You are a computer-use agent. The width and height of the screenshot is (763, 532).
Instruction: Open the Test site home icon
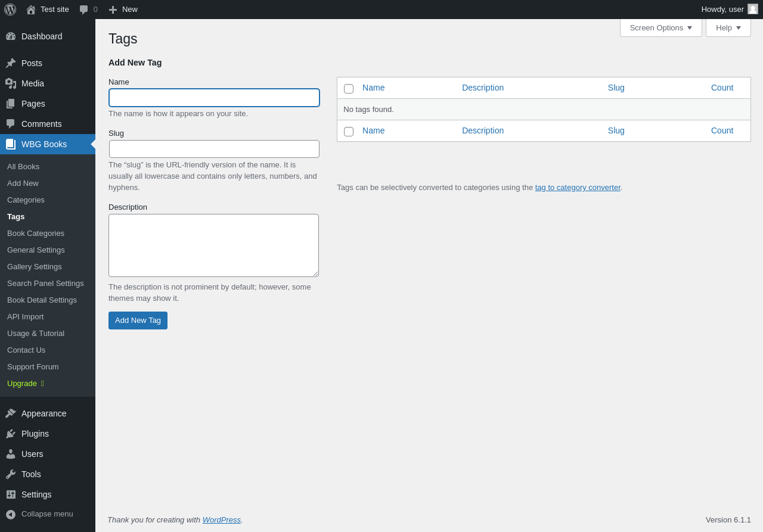tap(31, 10)
